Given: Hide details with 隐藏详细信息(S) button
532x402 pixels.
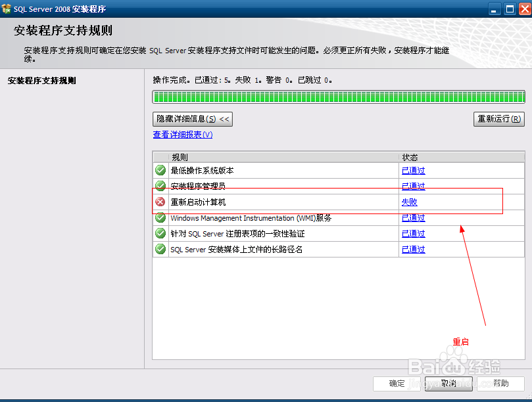Looking at the screenshot, I should click(193, 120).
